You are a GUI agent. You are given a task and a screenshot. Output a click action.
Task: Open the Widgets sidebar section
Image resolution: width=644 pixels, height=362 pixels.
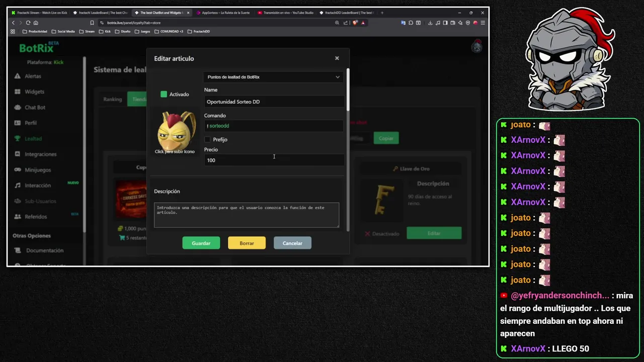click(34, 92)
